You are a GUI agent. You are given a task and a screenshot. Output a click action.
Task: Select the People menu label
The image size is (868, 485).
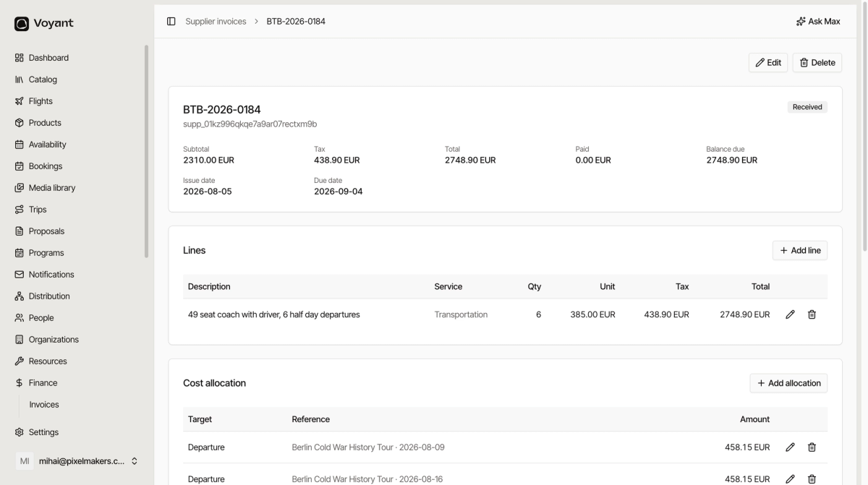click(x=41, y=318)
